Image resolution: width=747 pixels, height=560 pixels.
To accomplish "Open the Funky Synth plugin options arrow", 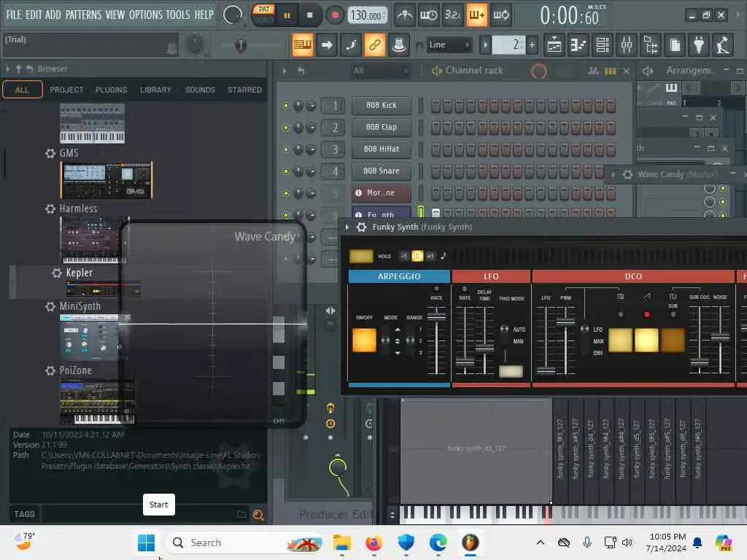I will tap(347, 227).
